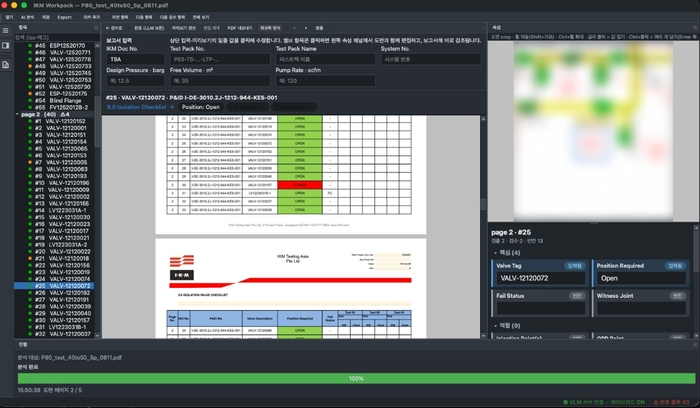The width and height of the screenshot is (700, 408).
Task: Click the PDF 내보내기 button
Action: [240, 28]
